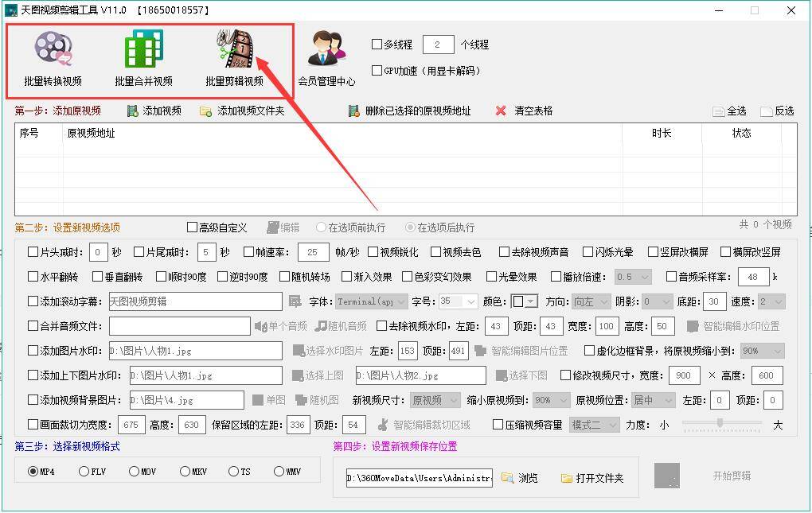Click the 随机图 random image icon

coord(302,400)
